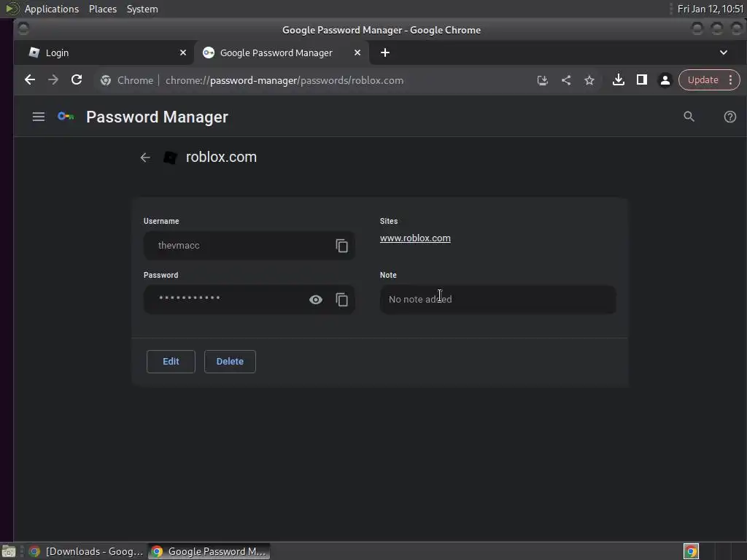Install Password Manager shortcut icon
The height and width of the screenshot is (560, 747).
(542, 80)
